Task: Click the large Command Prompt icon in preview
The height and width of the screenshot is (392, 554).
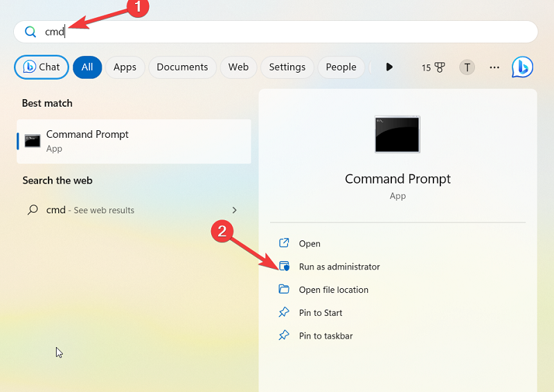Action: pos(397,134)
